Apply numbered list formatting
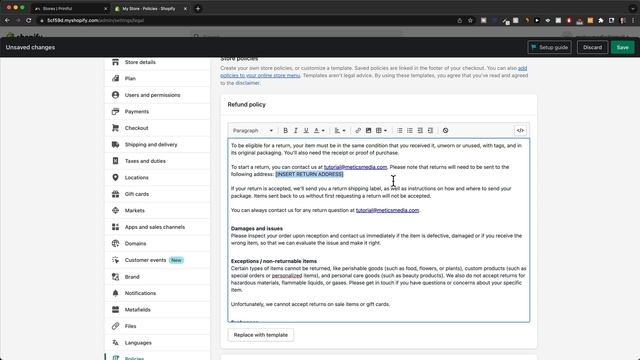 [410, 131]
